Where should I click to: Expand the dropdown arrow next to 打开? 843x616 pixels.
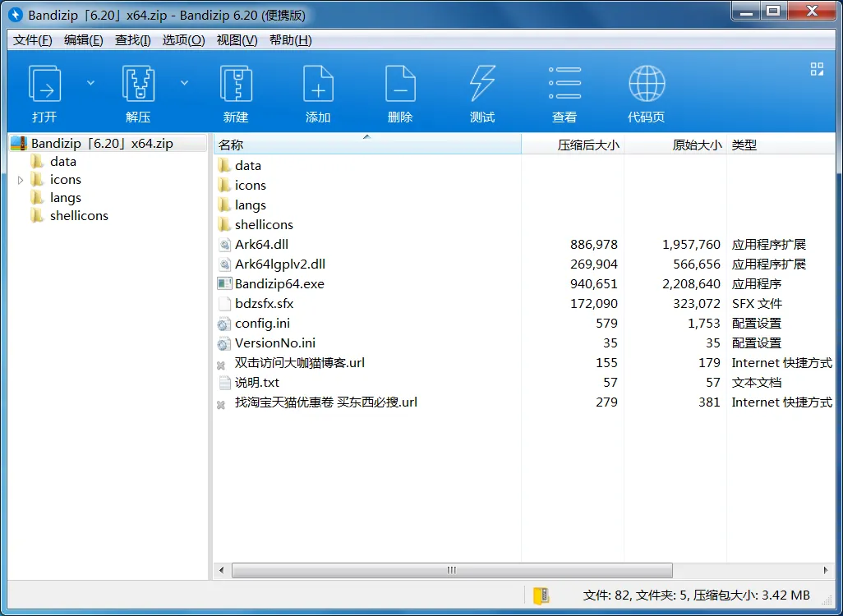pyautogui.click(x=91, y=83)
